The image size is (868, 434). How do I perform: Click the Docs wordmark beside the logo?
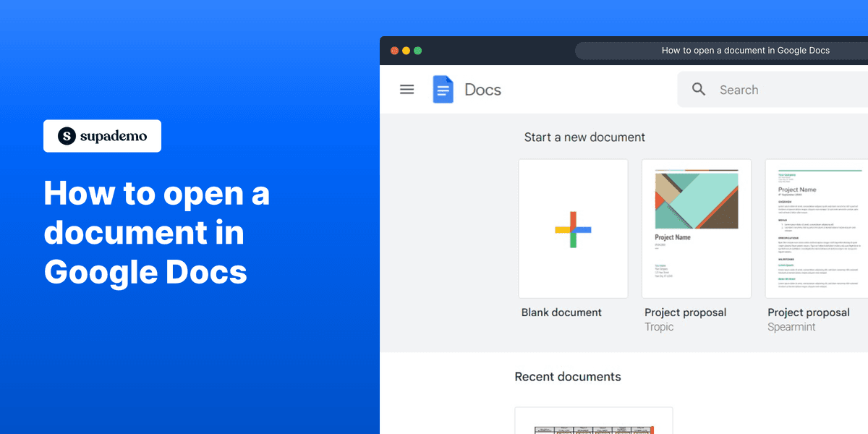(x=482, y=89)
